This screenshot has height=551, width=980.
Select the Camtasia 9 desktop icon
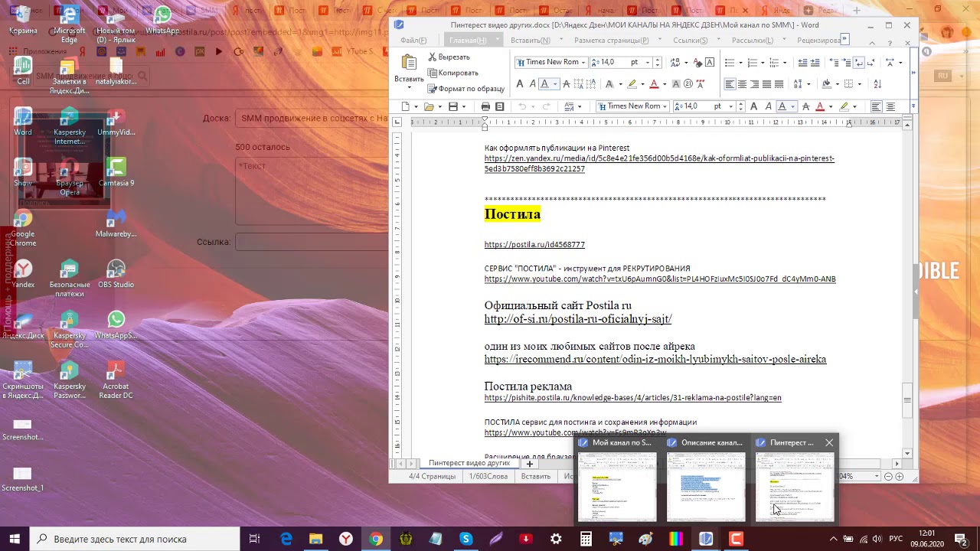[116, 171]
